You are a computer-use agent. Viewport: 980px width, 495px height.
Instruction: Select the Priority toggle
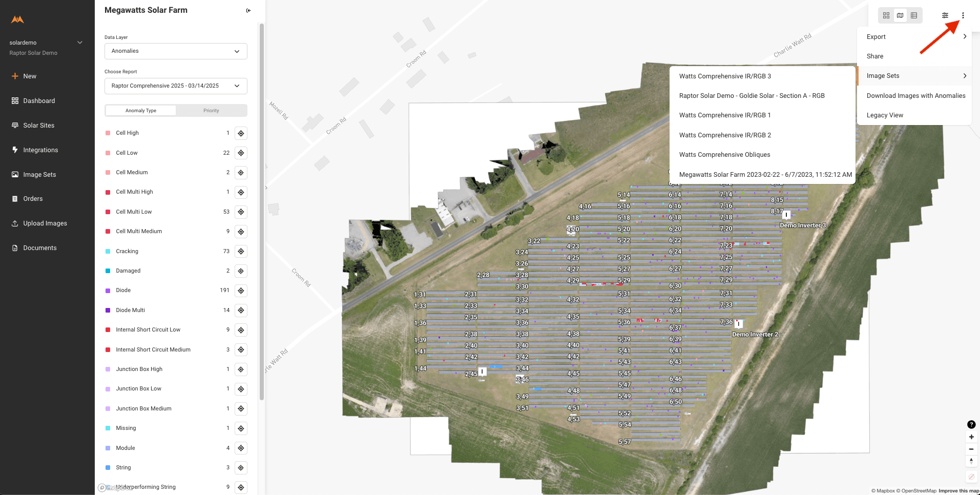(211, 111)
